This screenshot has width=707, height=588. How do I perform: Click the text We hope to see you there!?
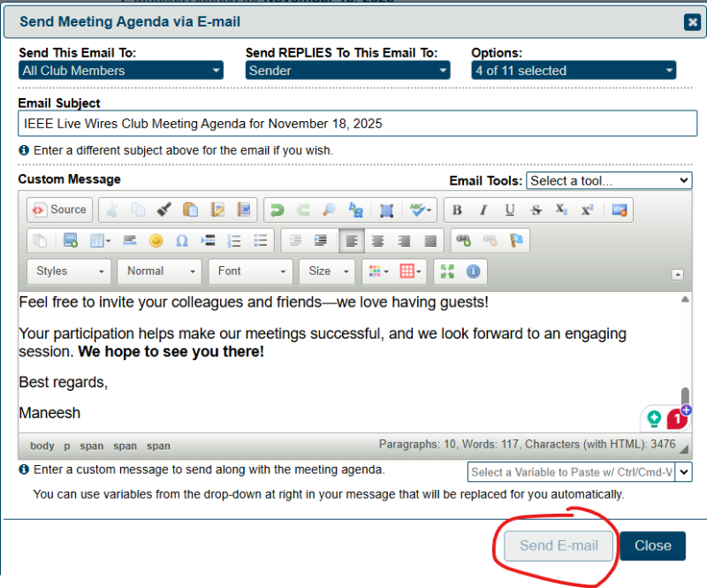pyautogui.click(x=171, y=352)
